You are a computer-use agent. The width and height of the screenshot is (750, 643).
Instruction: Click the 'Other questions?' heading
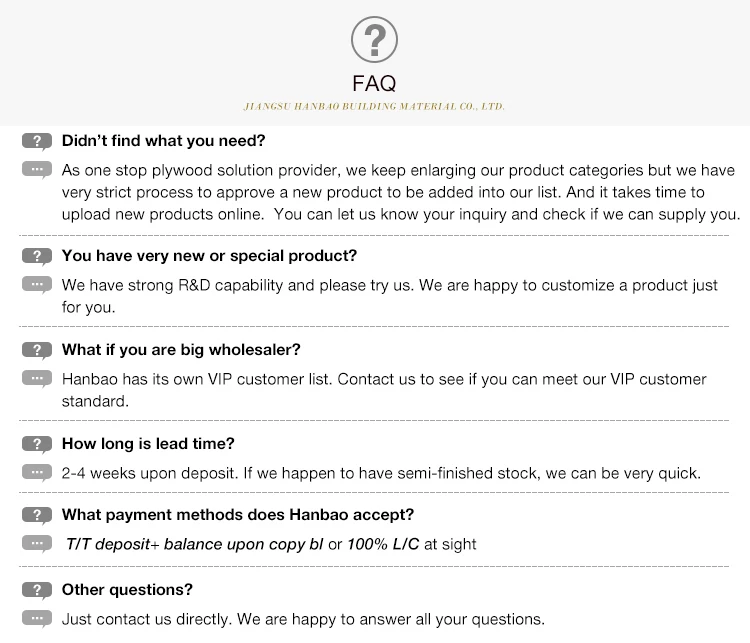[127, 590]
